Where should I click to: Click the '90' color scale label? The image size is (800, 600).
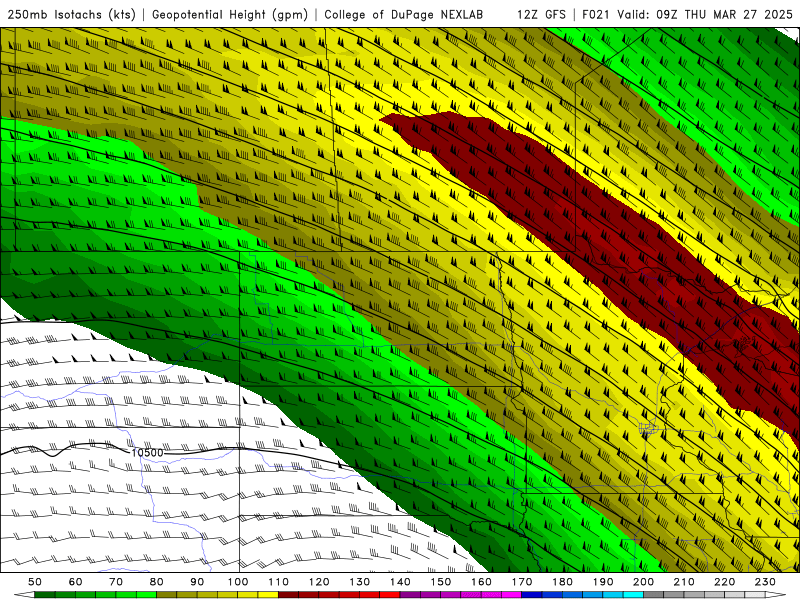[197, 582]
